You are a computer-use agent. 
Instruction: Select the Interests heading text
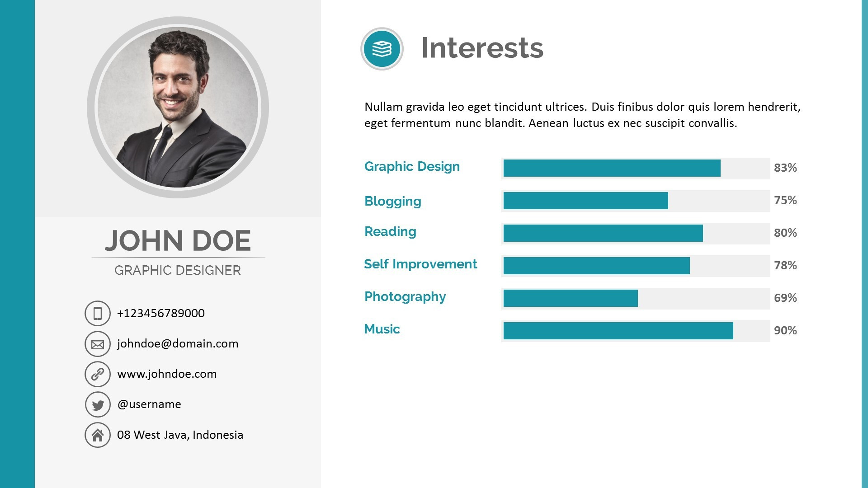(x=482, y=48)
